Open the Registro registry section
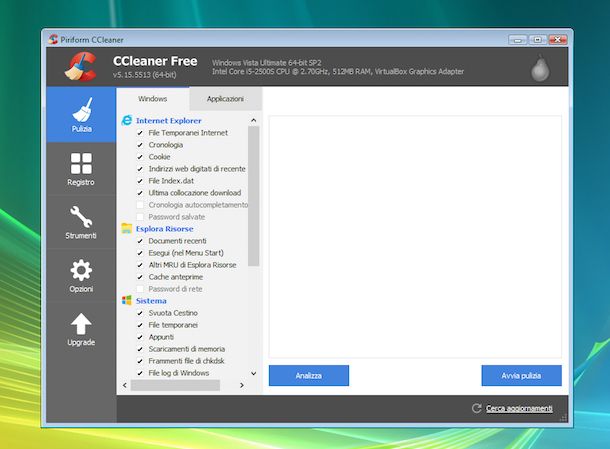This screenshot has width=610, height=449. click(81, 169)
